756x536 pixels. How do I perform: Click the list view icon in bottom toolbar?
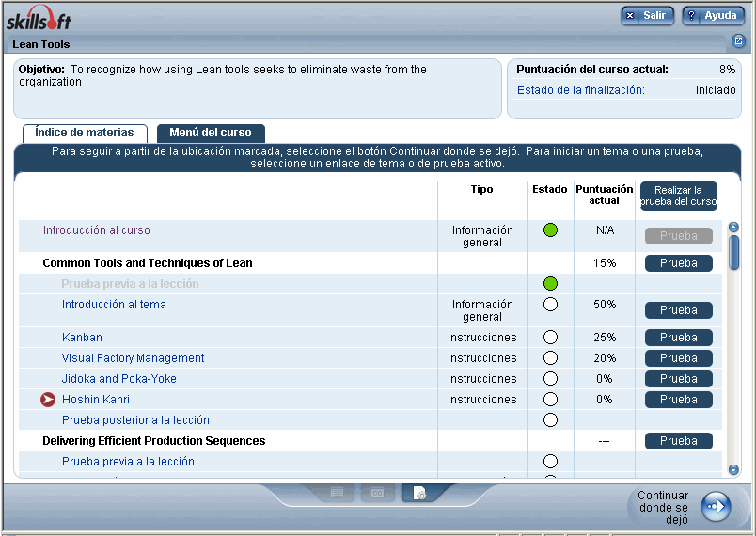337,493
